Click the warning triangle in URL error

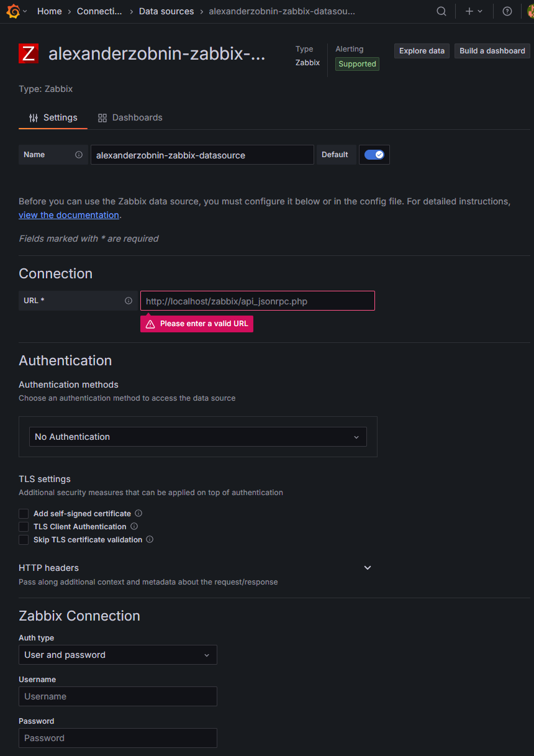pos(150,324)
